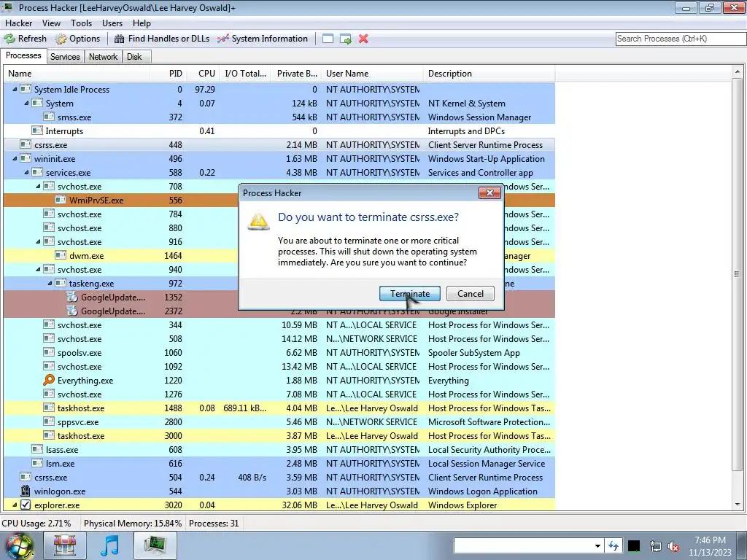Open System Information graph window
Screen dimensions: 747x560
(x=263, y=39)
